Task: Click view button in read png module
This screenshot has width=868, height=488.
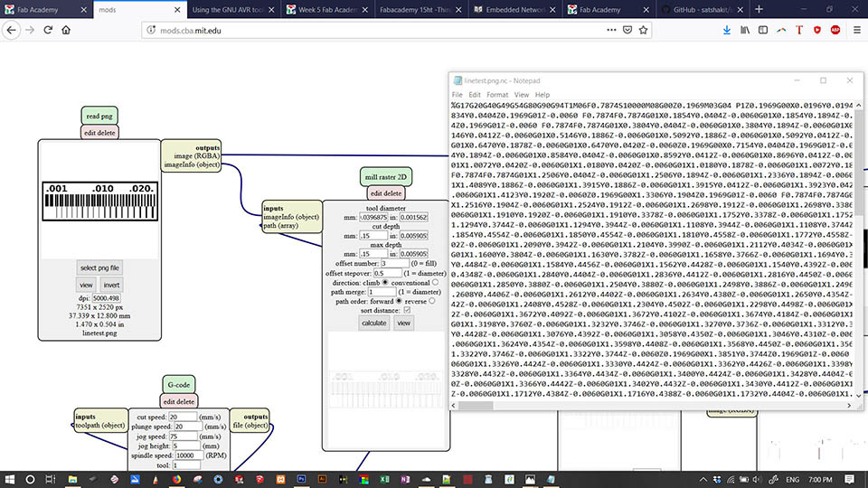Action: [x=86, y=285]
